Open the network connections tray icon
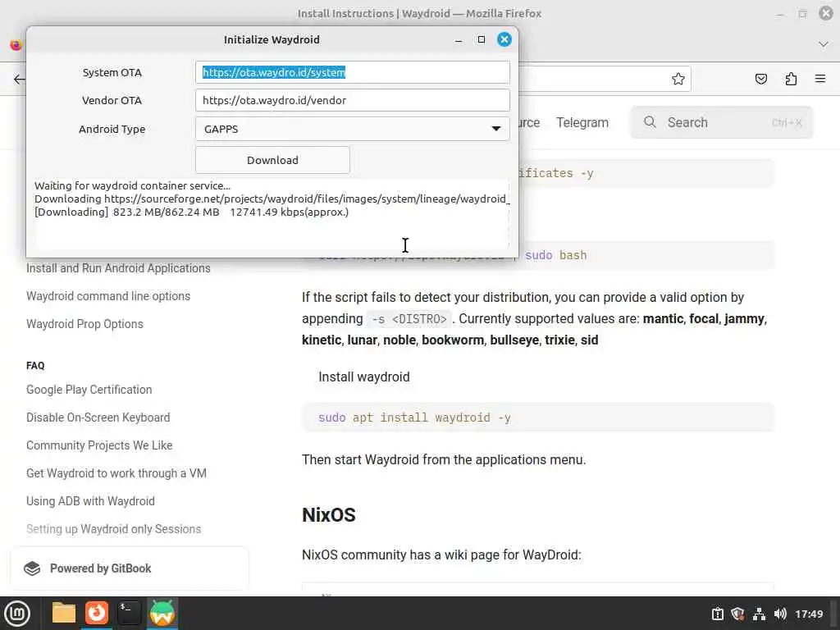Viewport: 840px width, 630px height. 759,614
